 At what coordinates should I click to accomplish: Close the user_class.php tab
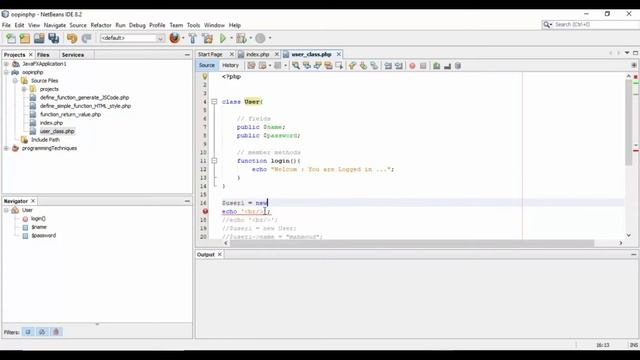click(338, 54)
